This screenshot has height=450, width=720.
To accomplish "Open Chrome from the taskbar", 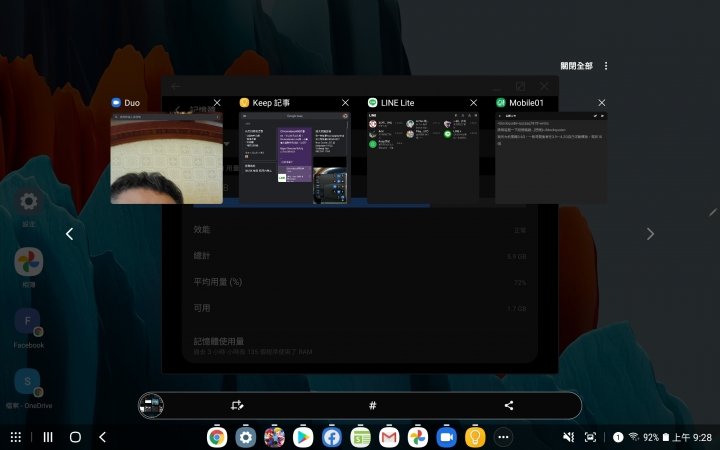I will click(216, 437).
